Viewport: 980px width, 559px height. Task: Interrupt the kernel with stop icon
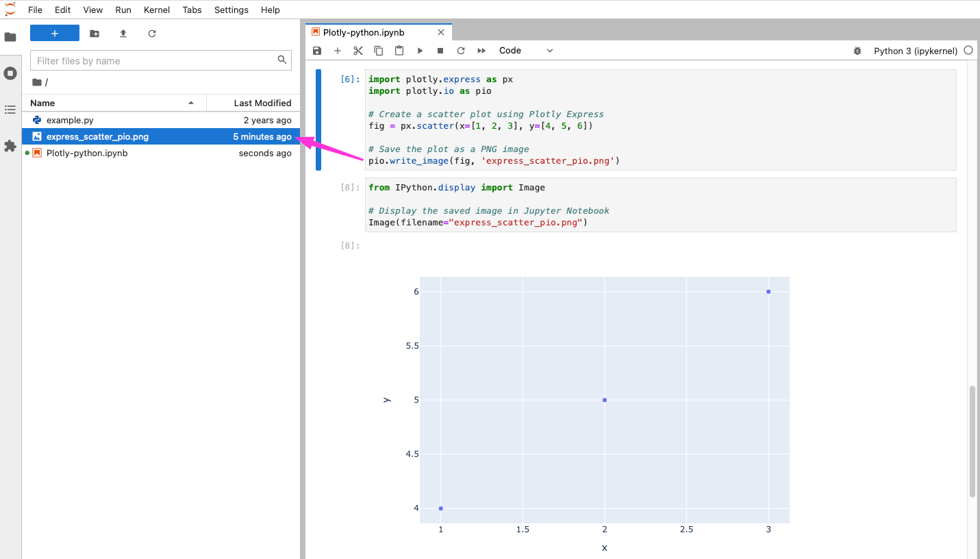tap(440, 51)
